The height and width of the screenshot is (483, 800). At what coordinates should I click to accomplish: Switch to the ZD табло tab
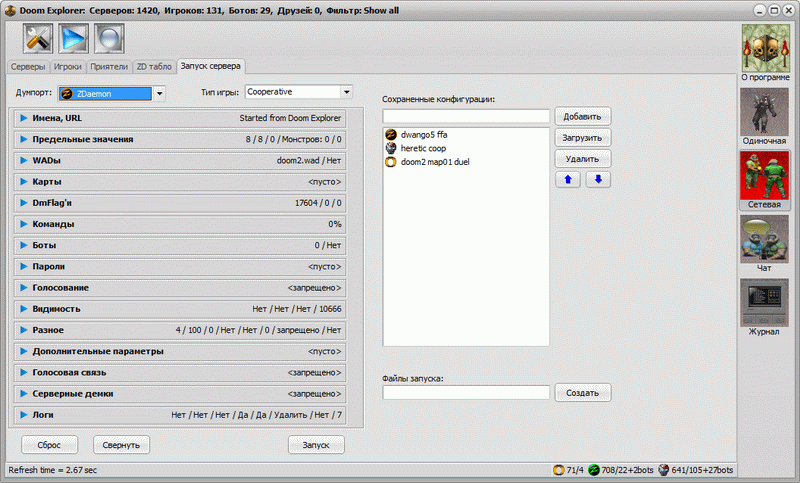tap(154, 67)
